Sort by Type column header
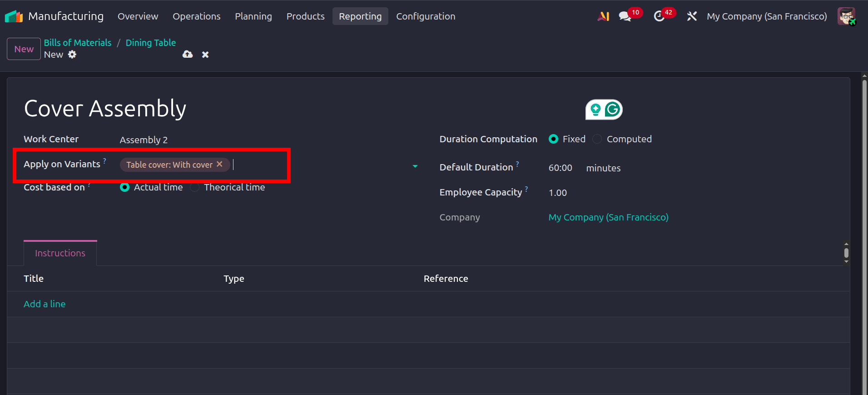Image resolution: width=868 pixels, height=395 pixels. pos(234,279)
